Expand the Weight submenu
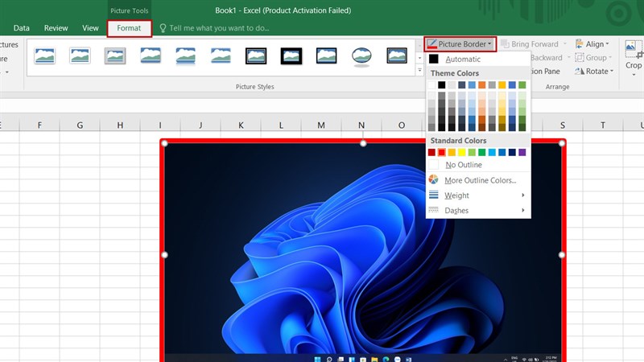Viewport: 644px width, 362px height. (x=478, y=195)
